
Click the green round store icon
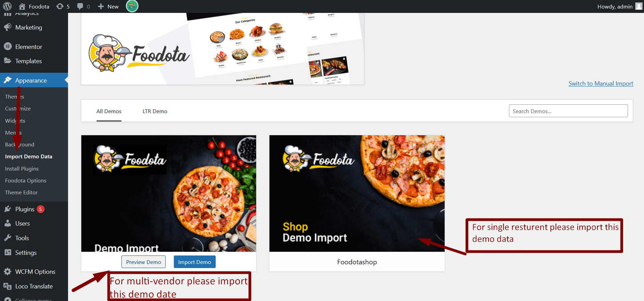(132, 6)
